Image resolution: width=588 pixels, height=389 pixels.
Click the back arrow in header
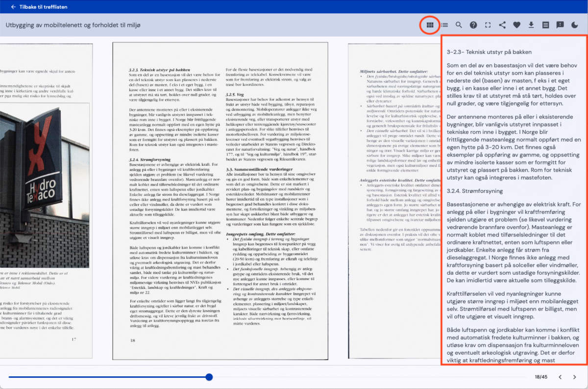pos(13,7)
